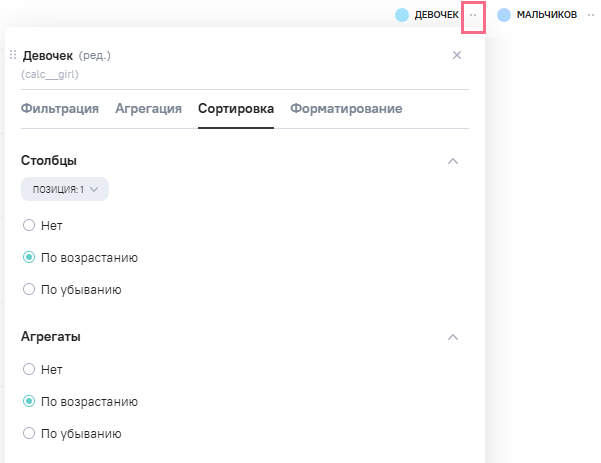Click the drag handle beside Девочек title

13,55
